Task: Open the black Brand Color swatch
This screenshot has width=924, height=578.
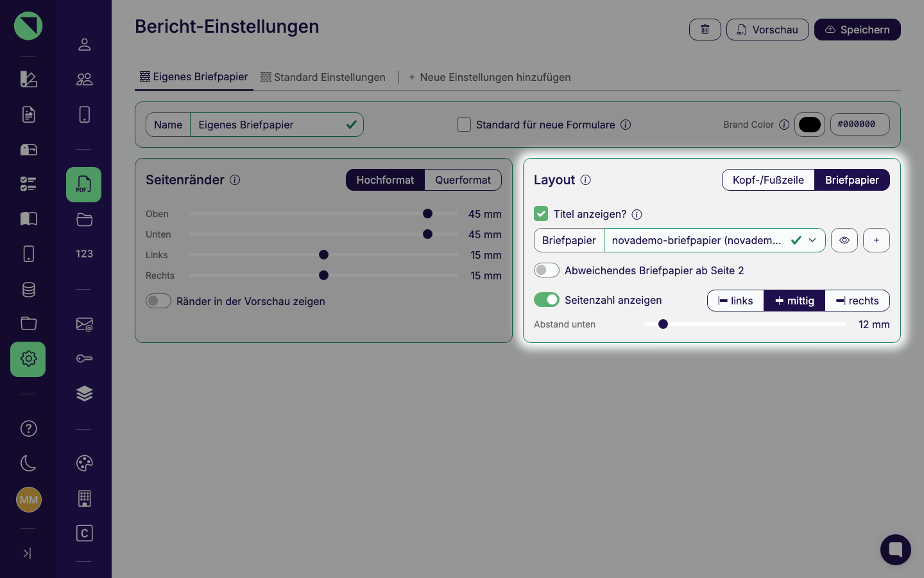Action: tap(810, 125)
